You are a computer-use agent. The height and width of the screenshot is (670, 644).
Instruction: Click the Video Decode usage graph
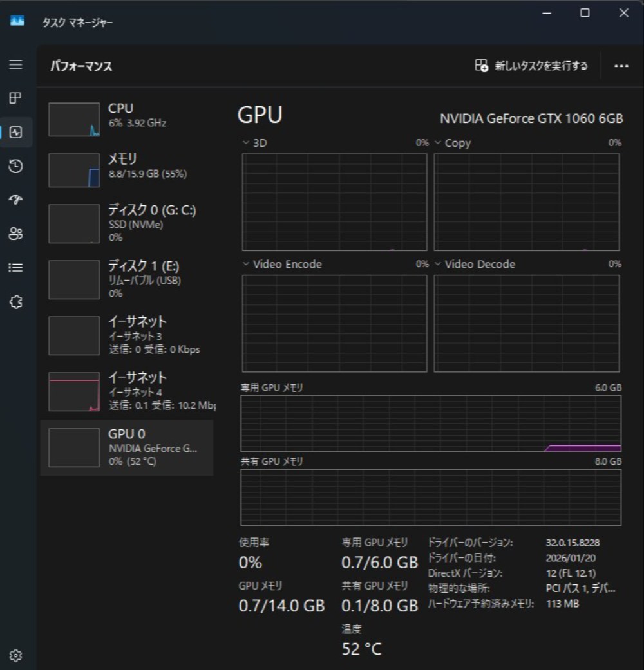pyautogui.click(x=527, y=324)
